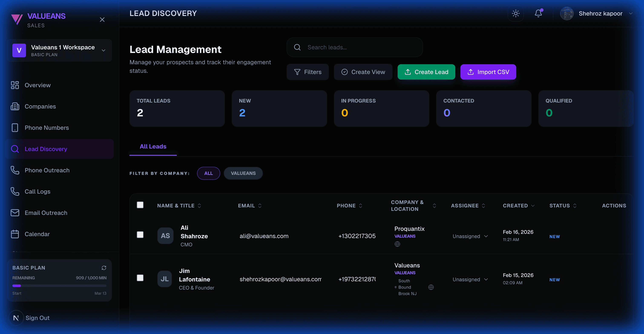Viewport: 644px width, 334px height.
Task: Click the Create Lead button
Action: [426, 72]
